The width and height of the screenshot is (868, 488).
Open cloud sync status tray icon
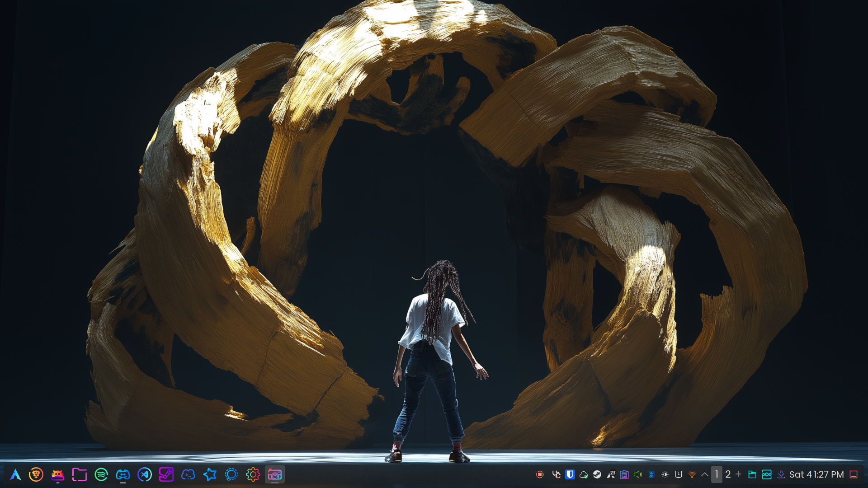[584, 474]
